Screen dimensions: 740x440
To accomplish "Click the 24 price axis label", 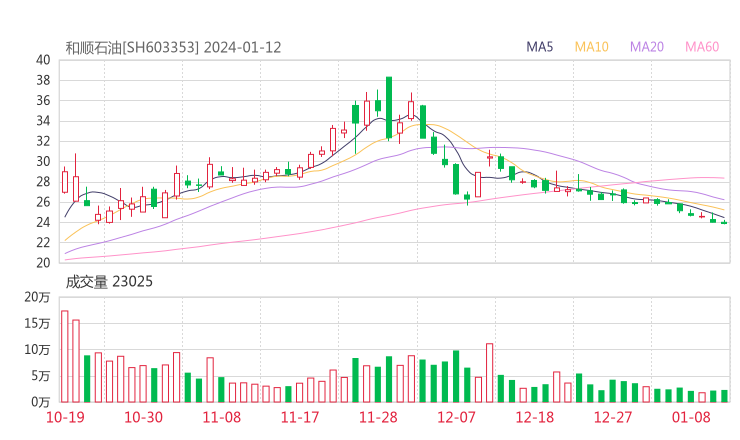I will (43, 222).
